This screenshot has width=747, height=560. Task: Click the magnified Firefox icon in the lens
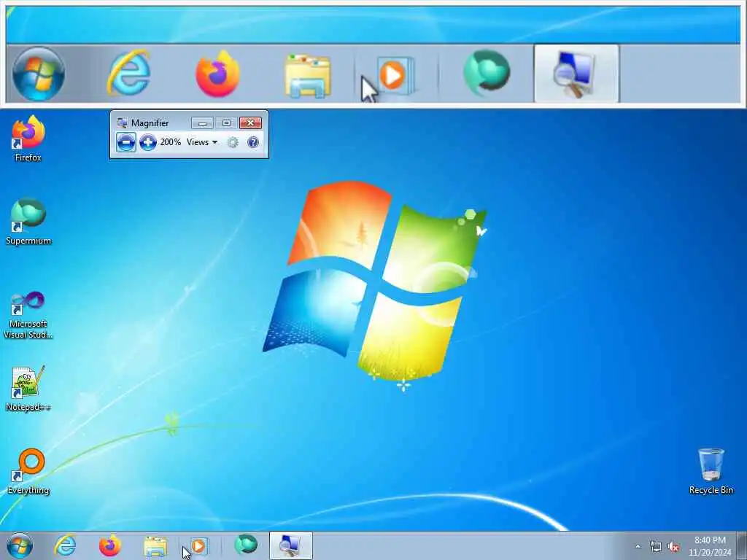click(x=217, y=74)
